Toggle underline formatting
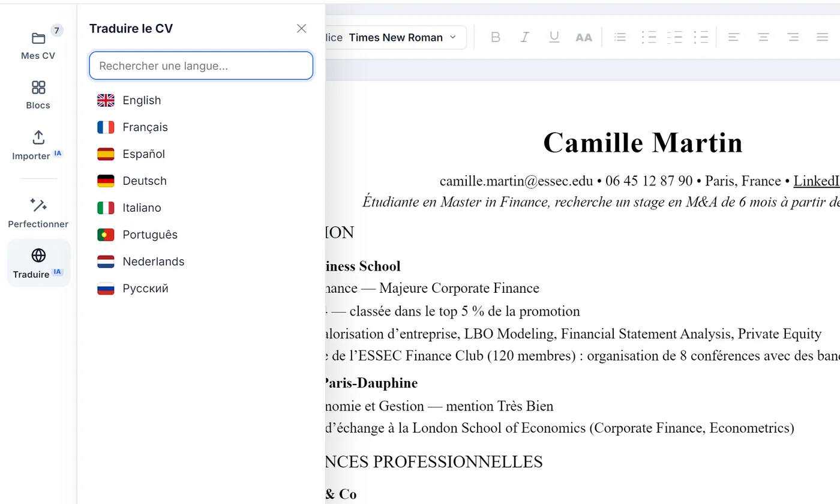840x504 pixels. 554,37
